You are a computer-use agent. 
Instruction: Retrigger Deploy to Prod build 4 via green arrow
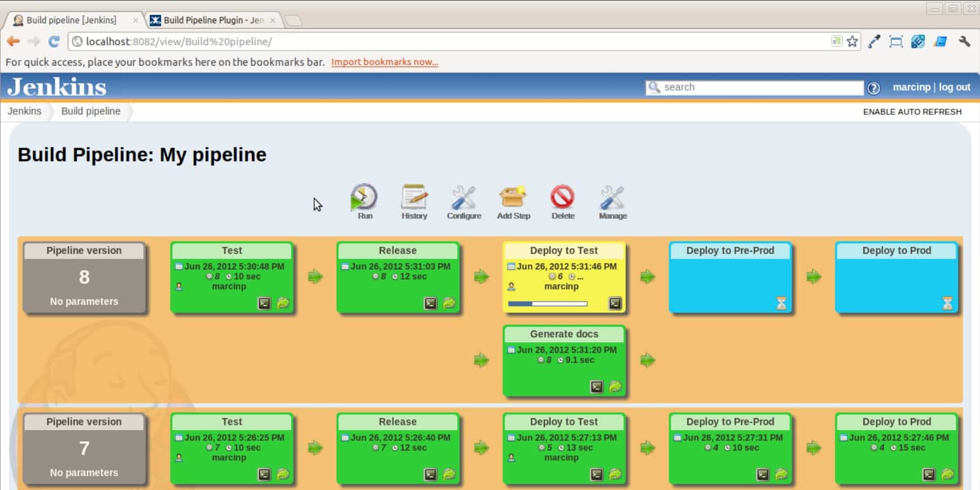948,474
